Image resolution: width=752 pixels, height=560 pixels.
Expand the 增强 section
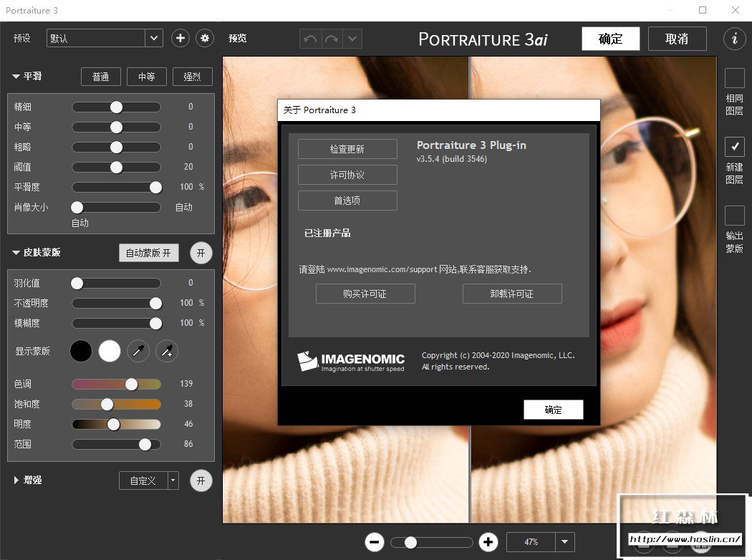point(16,480)
